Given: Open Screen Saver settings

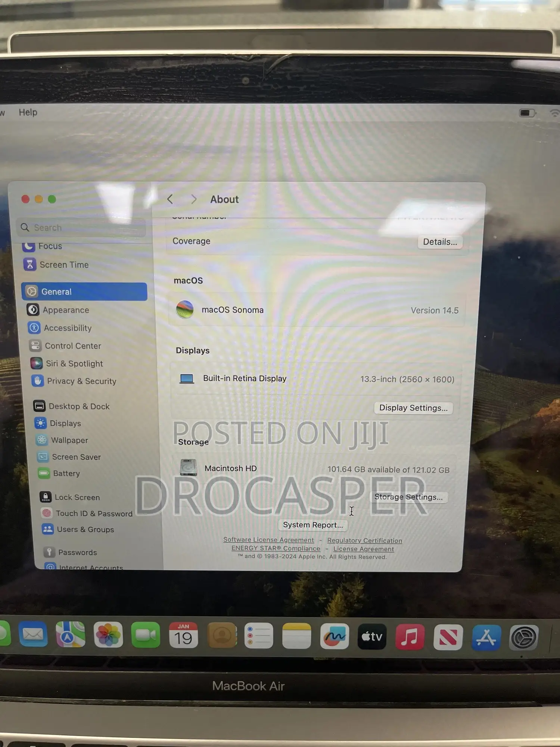Looking at the screenshot, I should coord(69,457).
